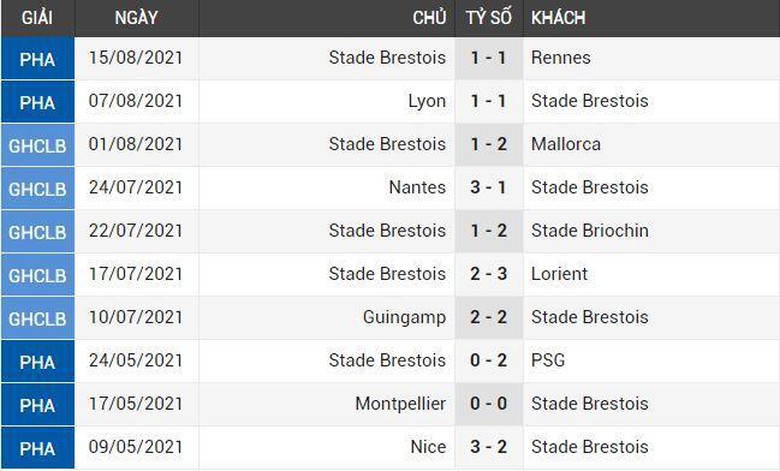Open the Lyon team link

427,101
